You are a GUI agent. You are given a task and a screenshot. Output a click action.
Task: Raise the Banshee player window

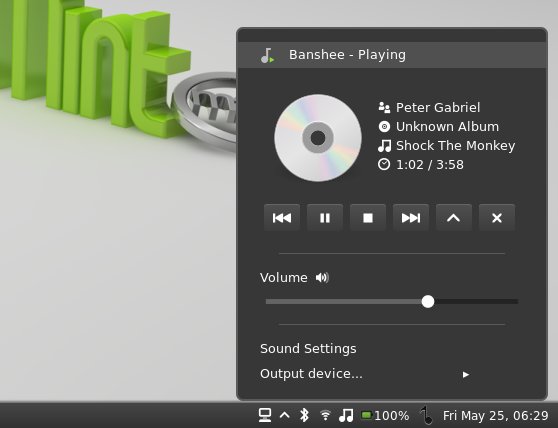454,218
